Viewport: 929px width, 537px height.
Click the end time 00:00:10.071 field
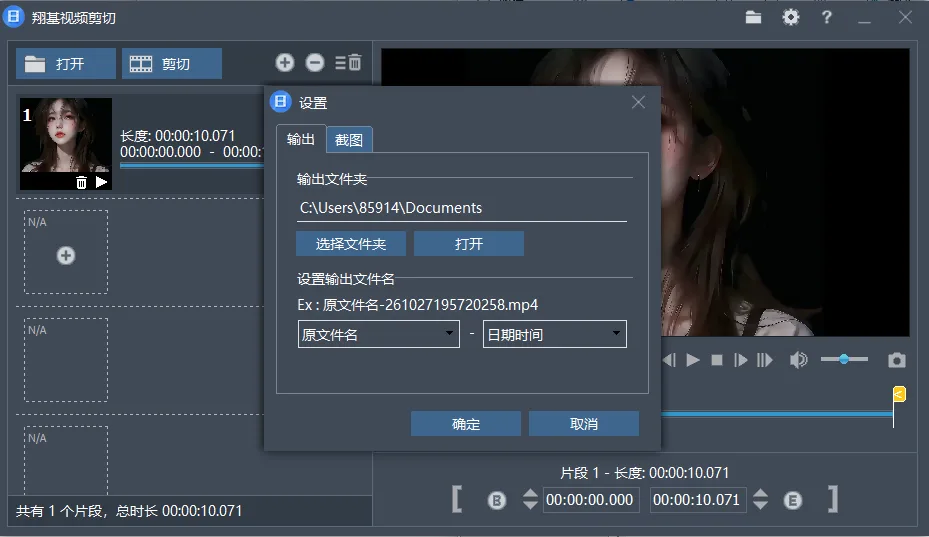[697, 500]
